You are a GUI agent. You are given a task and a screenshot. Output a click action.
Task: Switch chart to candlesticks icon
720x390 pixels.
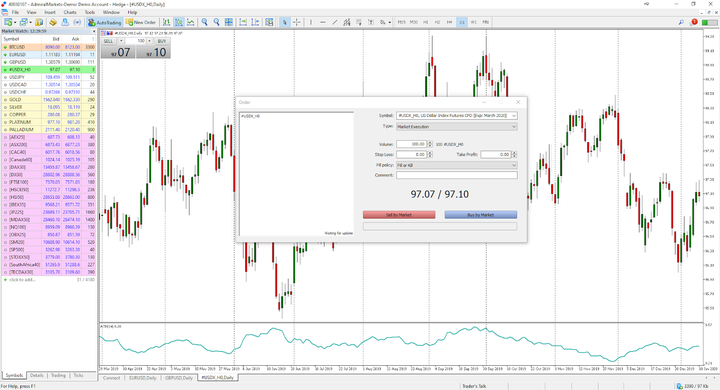179,22
